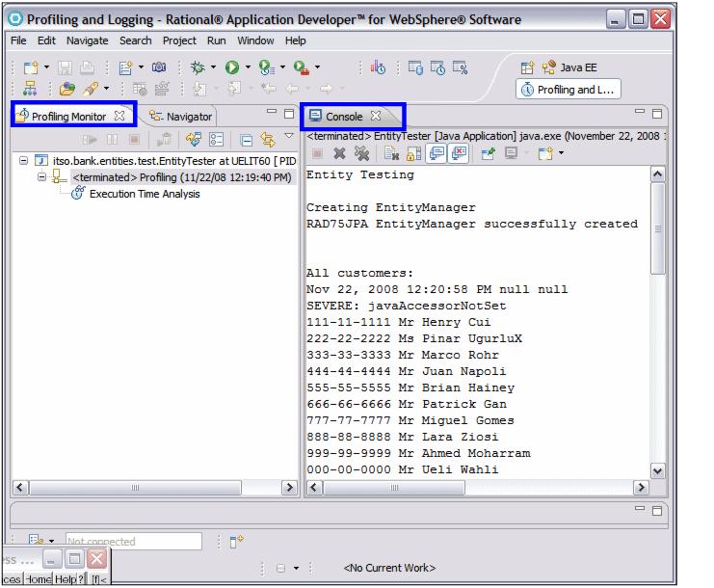Open the Run menu
The height and width of the screenshot is (588, 714).
click(216, 40)
